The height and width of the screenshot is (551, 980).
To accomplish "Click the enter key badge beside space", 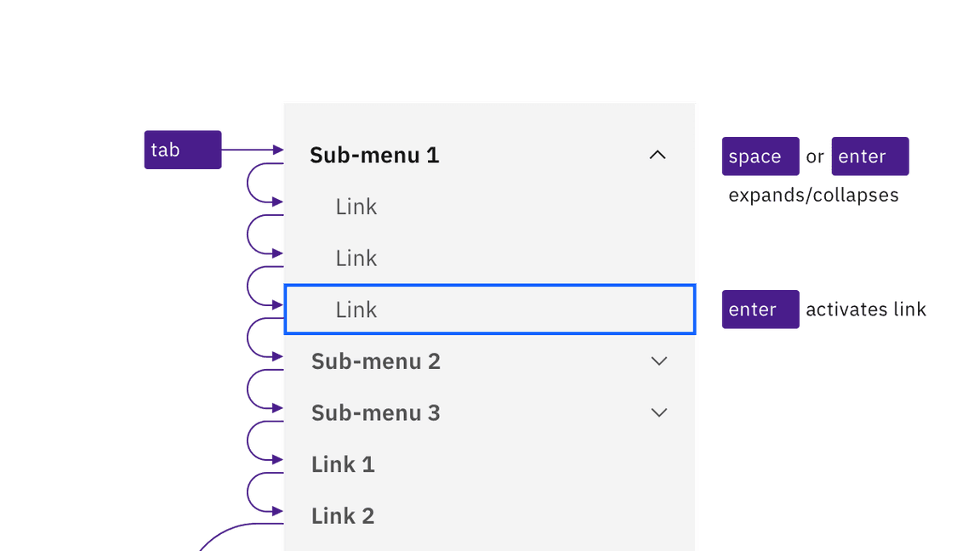I will (869, 156).
